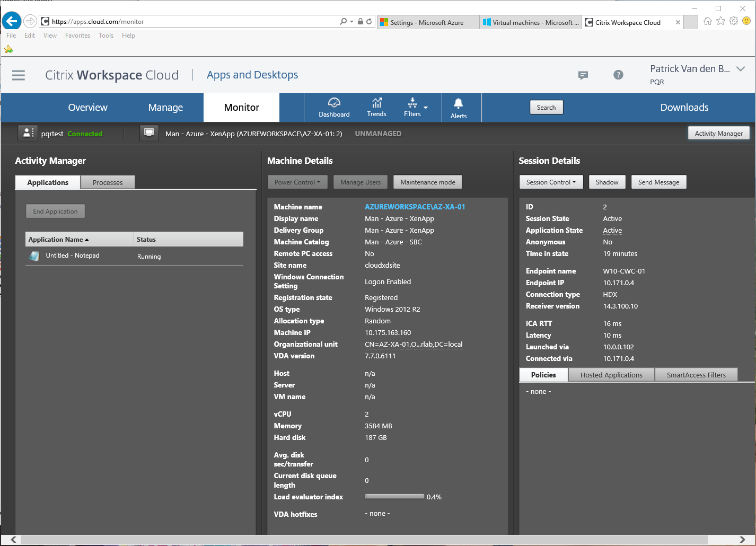Open address bar search dropdown arrow
This screenshot has height=546, width=756.
coord(351,22)
